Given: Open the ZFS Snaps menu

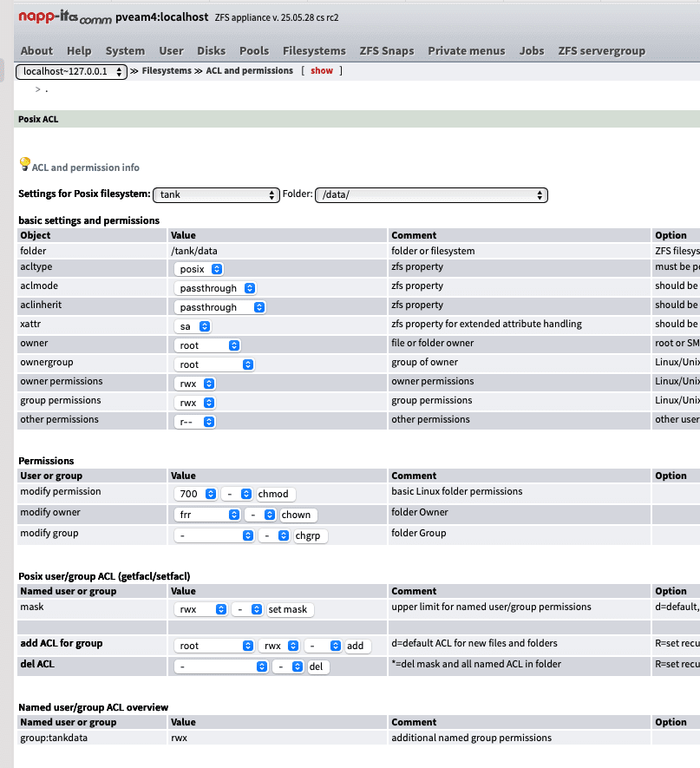Looking at the screenshot, I should coord(387,50).
